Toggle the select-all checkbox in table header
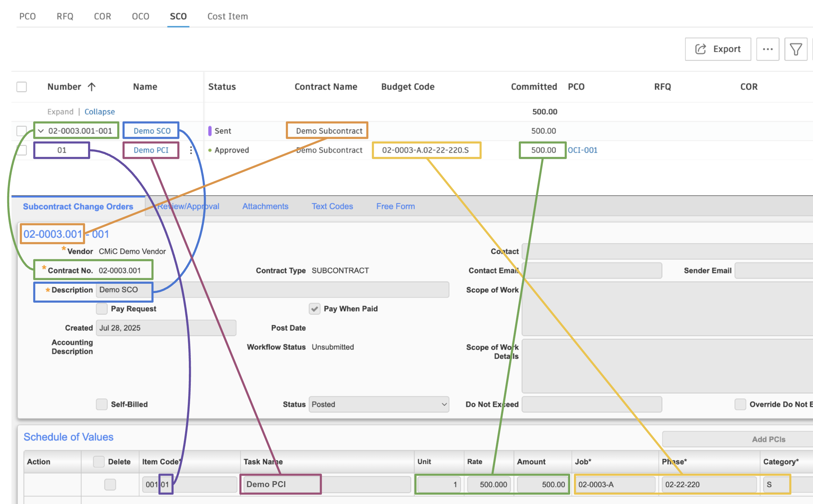 (22, 87)
